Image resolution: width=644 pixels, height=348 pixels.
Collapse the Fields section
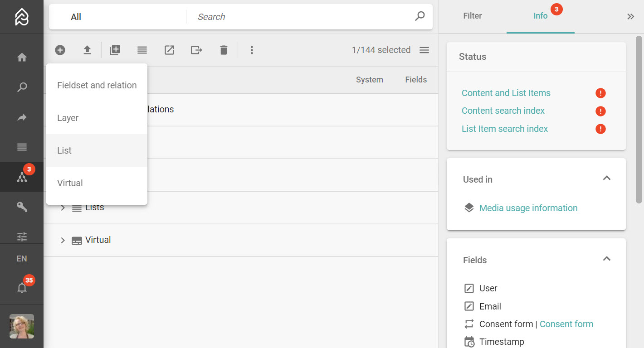(606, 259)
